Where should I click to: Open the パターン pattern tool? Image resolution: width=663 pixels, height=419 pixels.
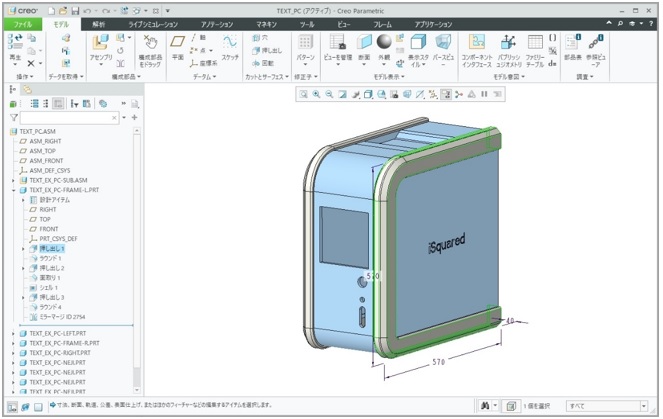click(305, 50)
